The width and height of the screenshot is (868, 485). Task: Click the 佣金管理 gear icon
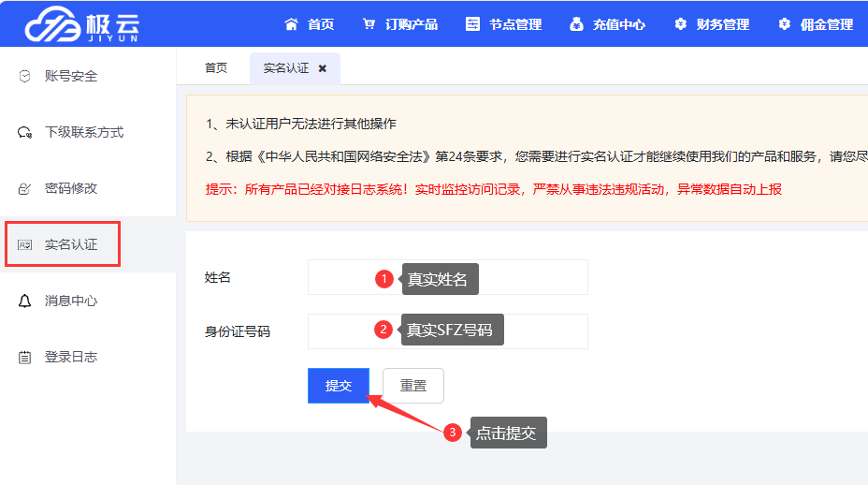pyautogui.click(x=784, y=24)
